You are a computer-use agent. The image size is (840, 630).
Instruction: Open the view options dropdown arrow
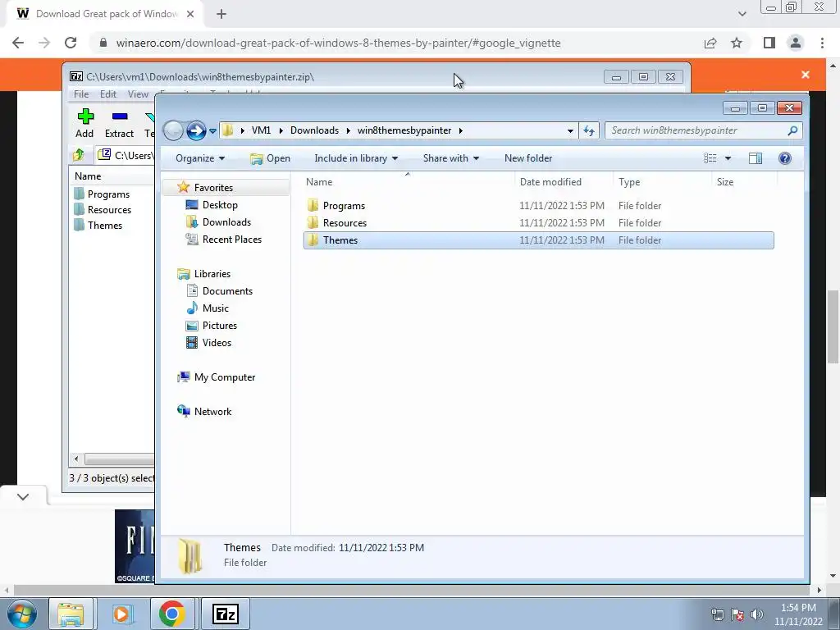coord(728,158)
